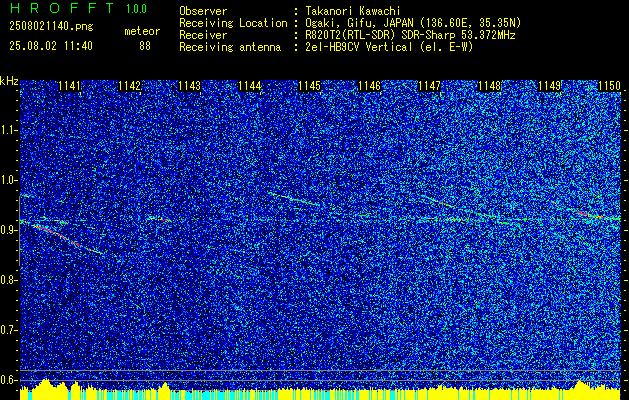
Task: Click the meteor label
Action: (x=142, y=31)
